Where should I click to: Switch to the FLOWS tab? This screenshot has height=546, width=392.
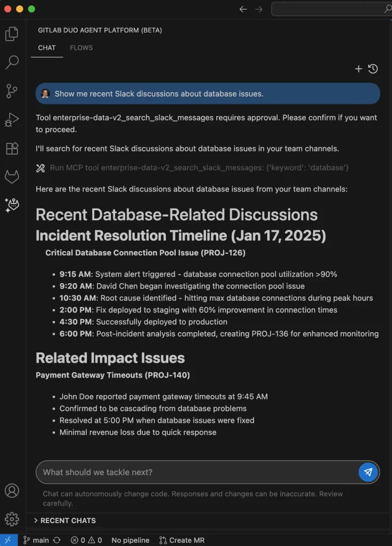(81, 47)
